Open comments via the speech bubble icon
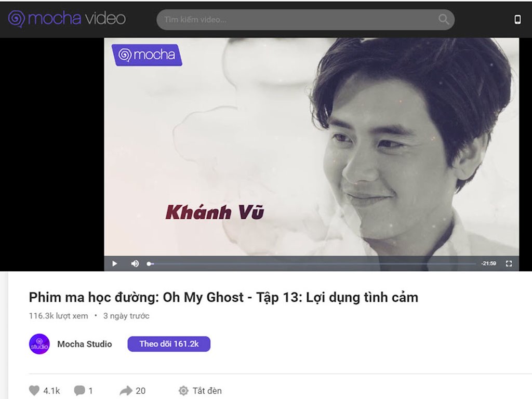The height and width of the screenshot is (399, 532). [x=79, y=391]
